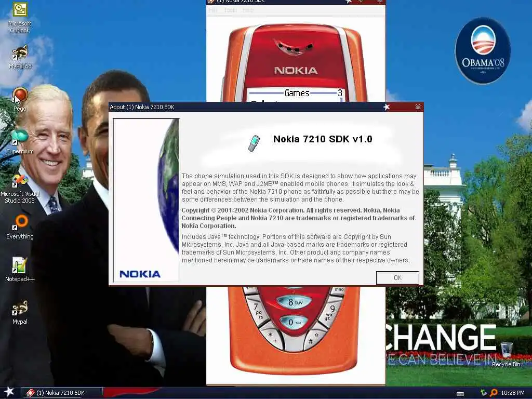Open the orange Everything search tray icon

tap(494, 393)
